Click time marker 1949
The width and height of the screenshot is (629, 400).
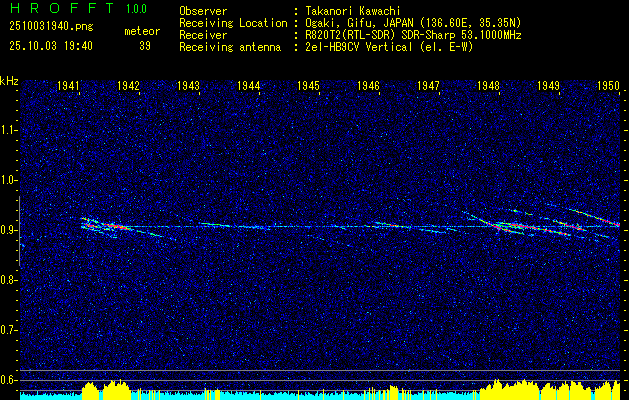pos(548,85)
